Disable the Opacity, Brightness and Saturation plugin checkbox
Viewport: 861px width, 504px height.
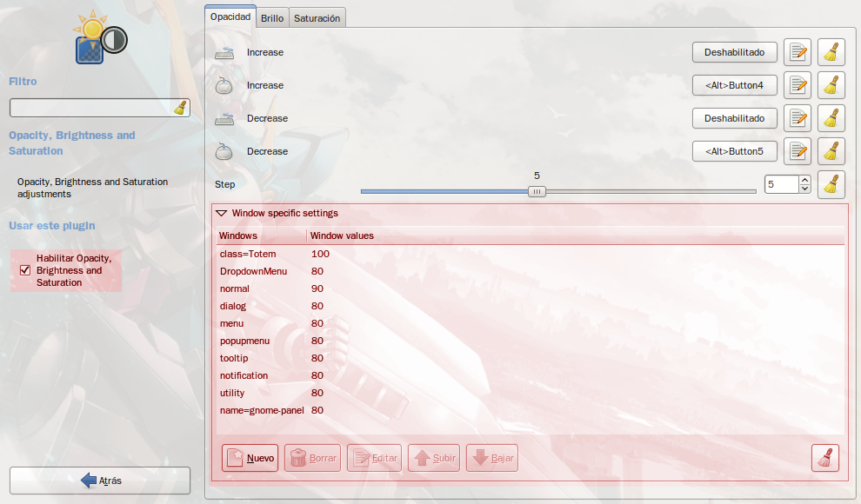tap(25, 269)
